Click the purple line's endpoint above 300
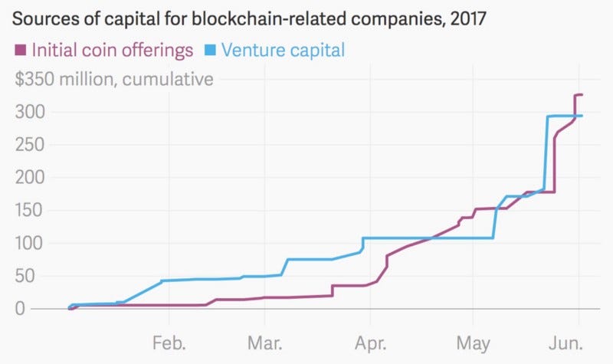613x364 pixels. [582, 94]
